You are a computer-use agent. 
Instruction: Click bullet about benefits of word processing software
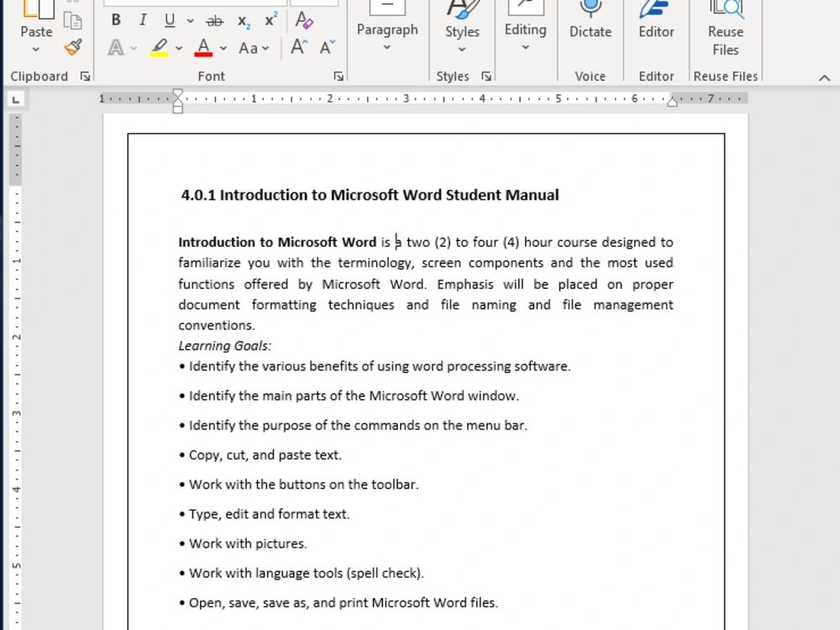point(375,366)
